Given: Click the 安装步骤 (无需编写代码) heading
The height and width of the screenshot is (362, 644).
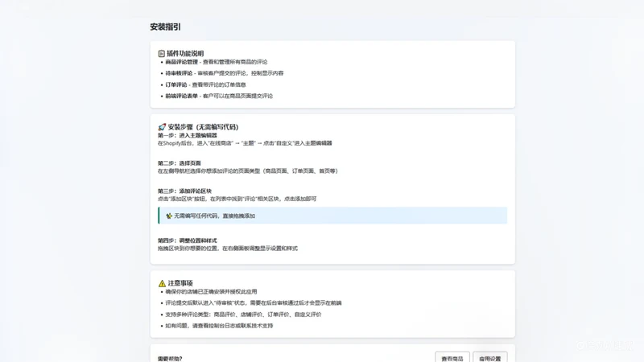Looking at the screenshot, I should point(203,127).
